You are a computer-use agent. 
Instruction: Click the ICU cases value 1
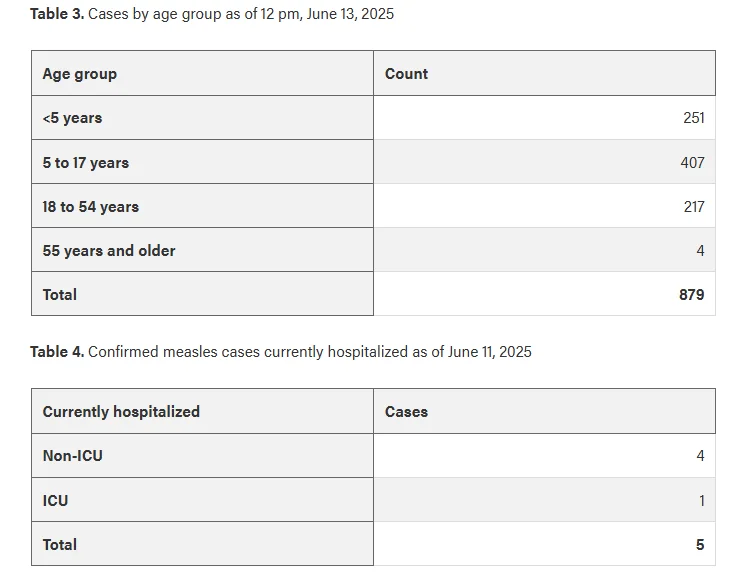[x=702, y=501]
